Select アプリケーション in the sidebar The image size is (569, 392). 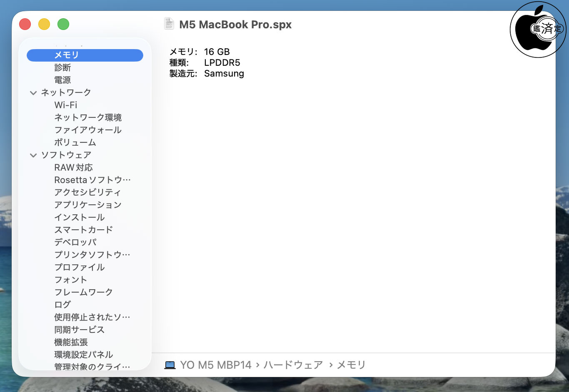[x=88, y=205]
